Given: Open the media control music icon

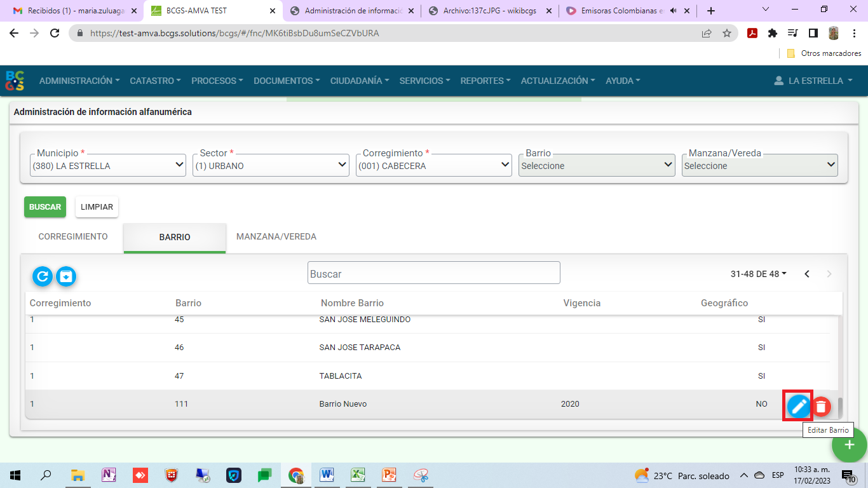Looking at the screenshot, I should pos(792,33).
